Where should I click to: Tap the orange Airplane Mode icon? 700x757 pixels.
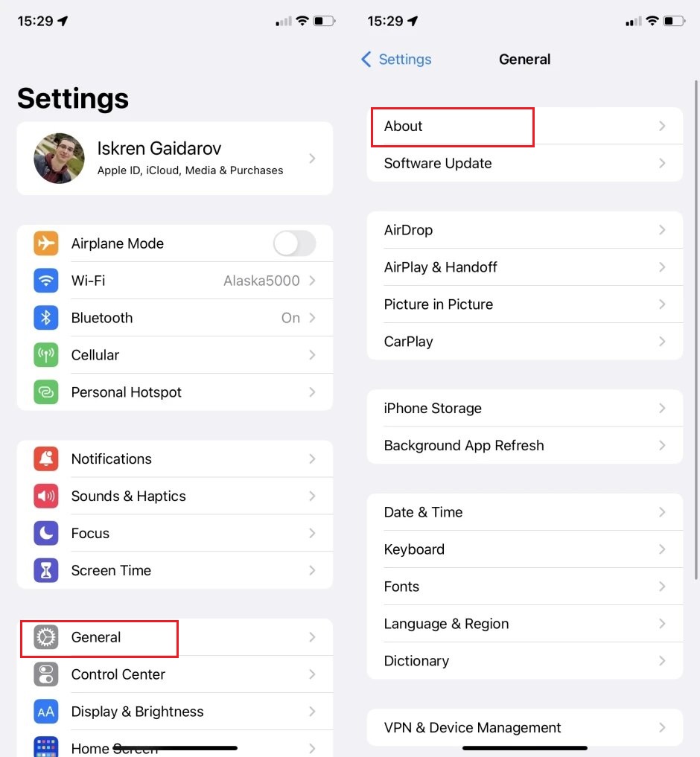[46, 243]
